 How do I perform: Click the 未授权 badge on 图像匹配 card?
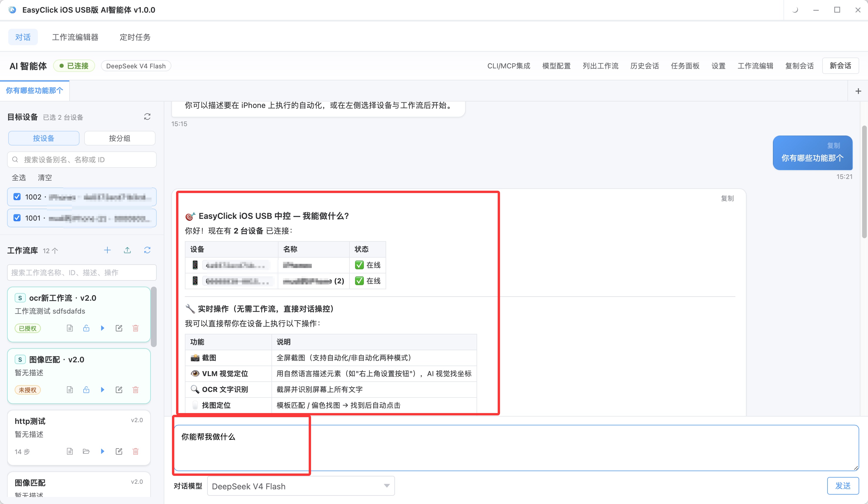click(x=28, y=390)
